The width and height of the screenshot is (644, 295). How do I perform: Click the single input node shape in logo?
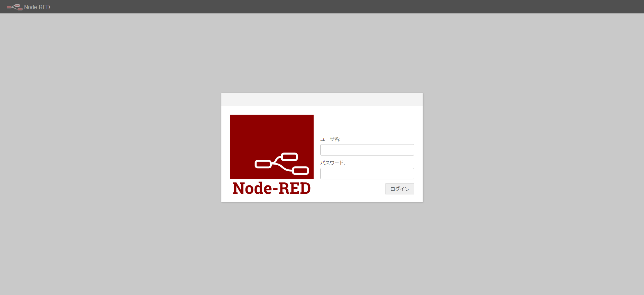(263, 164)
